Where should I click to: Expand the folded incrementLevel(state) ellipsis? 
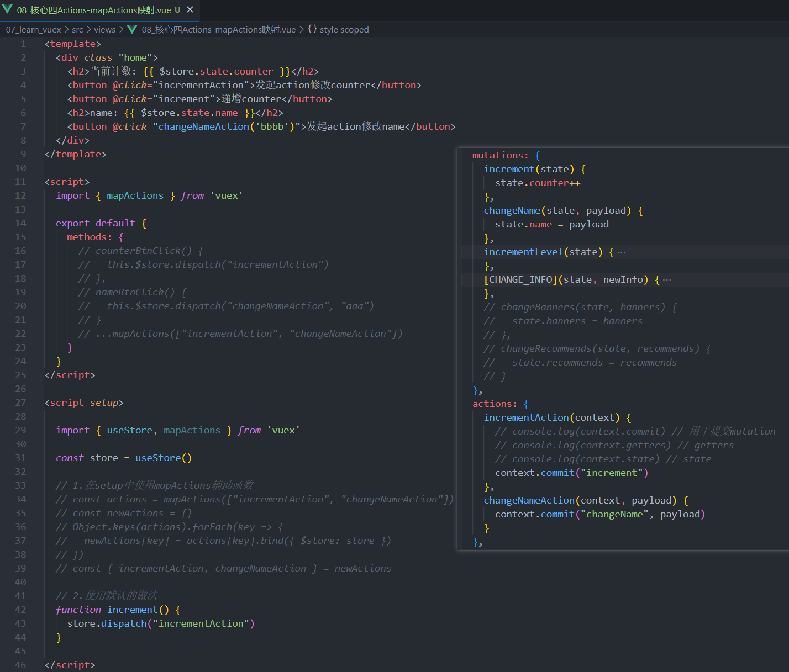pyautogui.click(x=622, y=252)
